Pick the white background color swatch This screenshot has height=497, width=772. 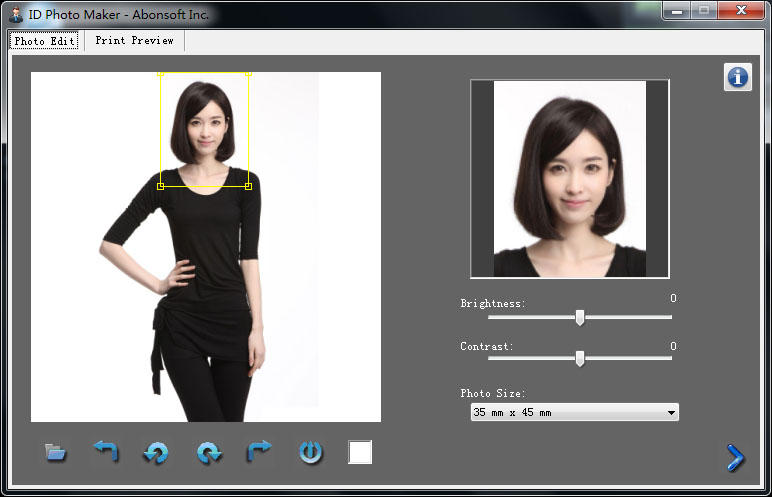click(x=360, y=452)
